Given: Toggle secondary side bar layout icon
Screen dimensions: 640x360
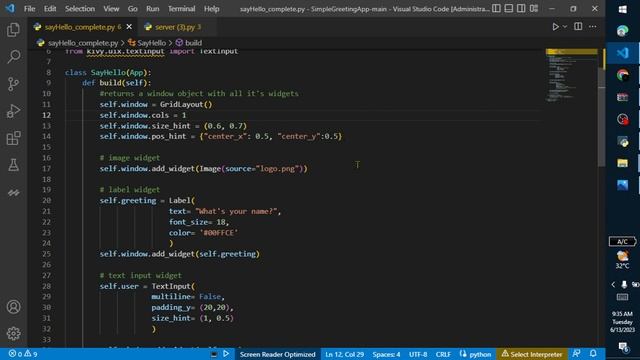Looking at the screenshot, I should point(521,8).
